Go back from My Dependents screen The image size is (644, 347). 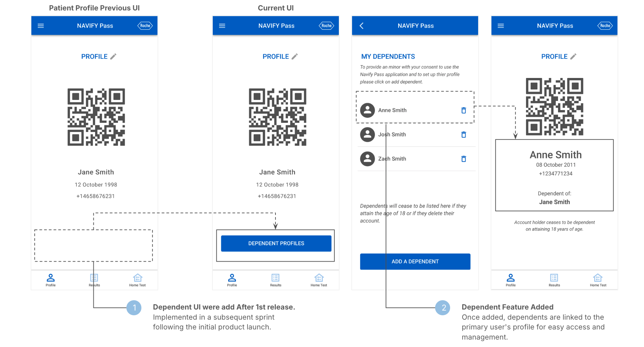361,26
